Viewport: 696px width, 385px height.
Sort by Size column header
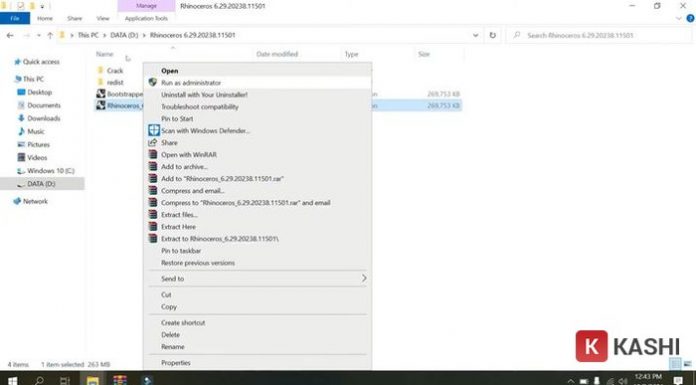(423, 54)
